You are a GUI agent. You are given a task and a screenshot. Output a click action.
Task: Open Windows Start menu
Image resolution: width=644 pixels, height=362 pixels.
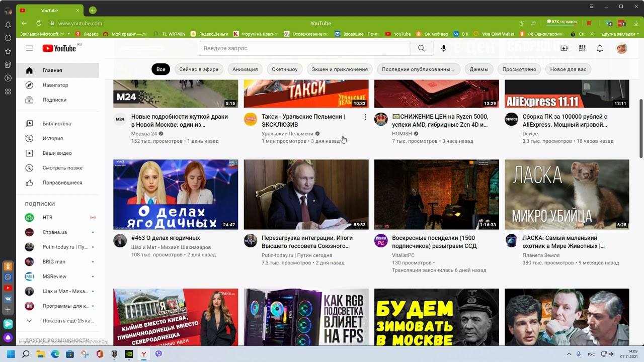pyautogui.click(x=11, y=354)
